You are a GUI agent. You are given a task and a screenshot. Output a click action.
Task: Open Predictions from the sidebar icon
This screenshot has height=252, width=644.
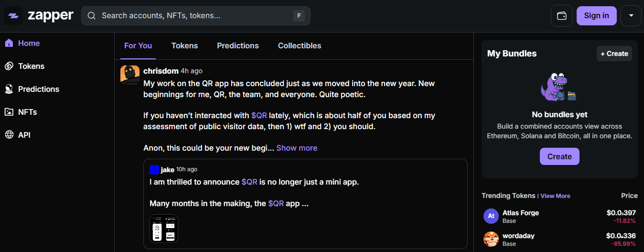[x=9, y=89]
